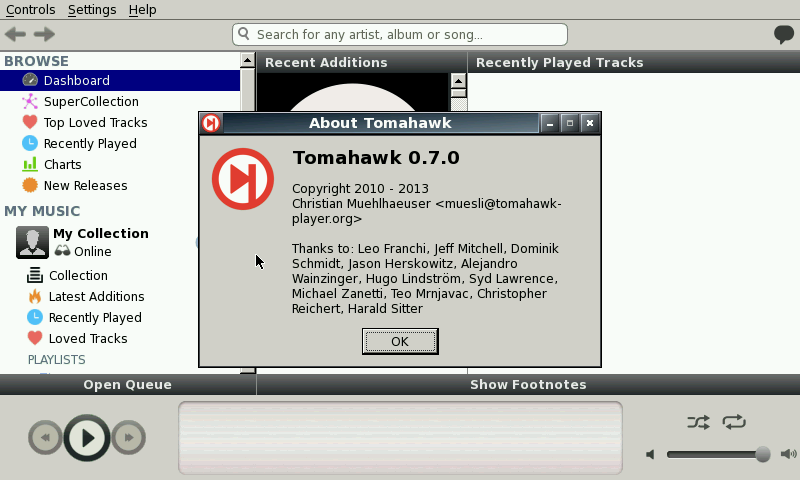Click the large Tomahawk logo in dialog
800x480 pixels.
(x=243, y=179)
